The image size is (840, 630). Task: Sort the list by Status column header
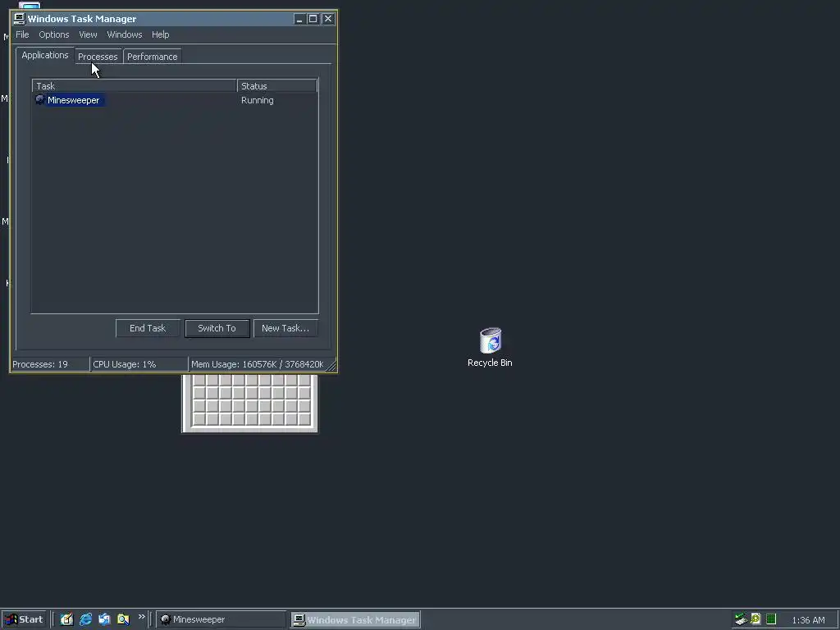tap(277, 85)
